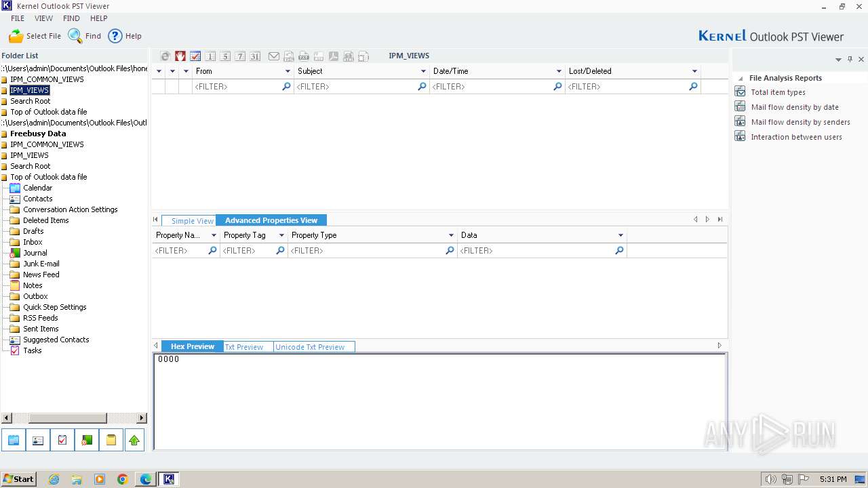Click the From filter input field

pos(243,87)
